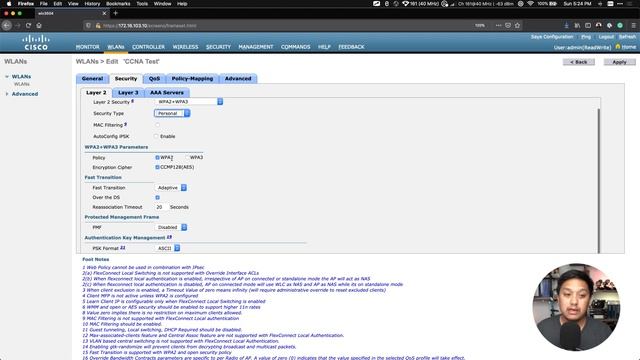Open the Firefox hamburger menu
640x360 pixels.
click(x=633, y=25)
